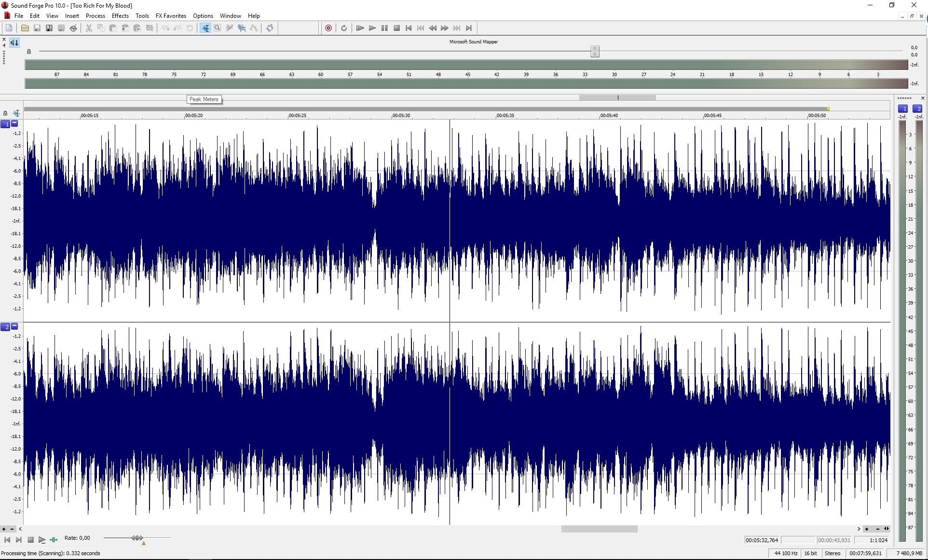Toggle the lock on master fader
Screen dimensions: 928x560
point(29,52)
